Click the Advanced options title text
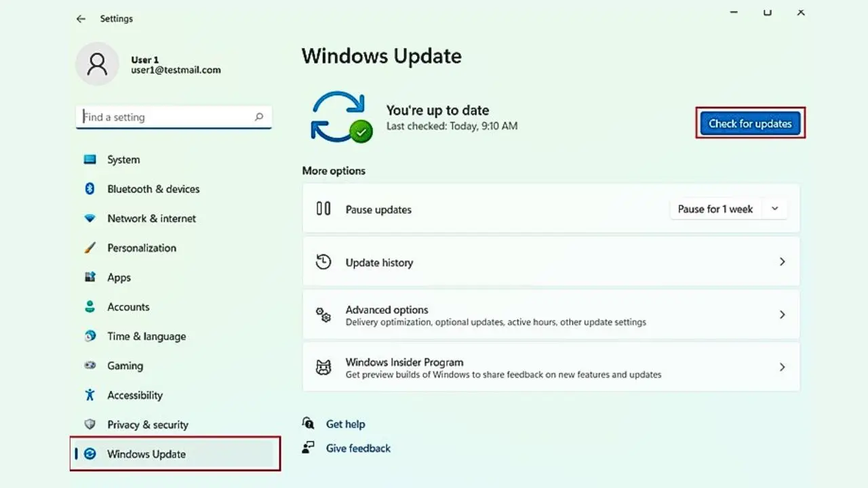 tap(387, 310)
